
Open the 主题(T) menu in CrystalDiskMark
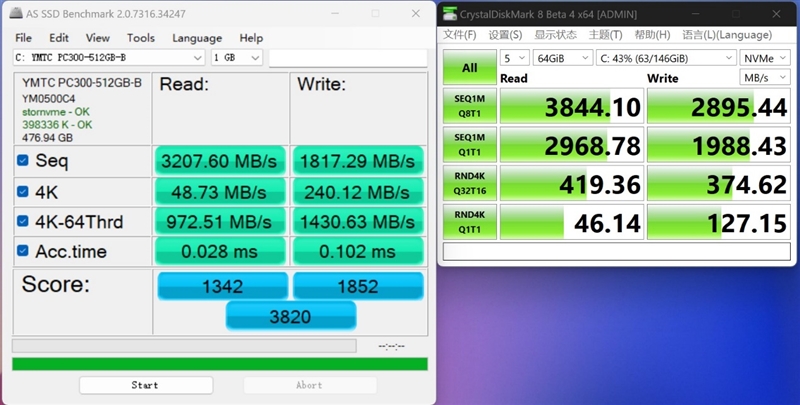[606, 35]
